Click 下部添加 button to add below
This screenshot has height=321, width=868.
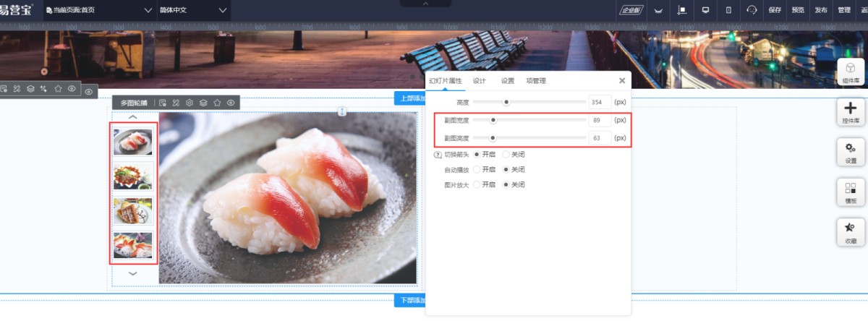pyautogui.click(x=410, y=300)
